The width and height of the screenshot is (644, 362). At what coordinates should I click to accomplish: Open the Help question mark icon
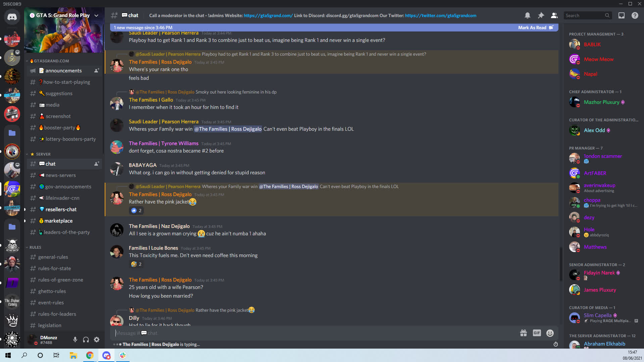(x=635, y=15)
